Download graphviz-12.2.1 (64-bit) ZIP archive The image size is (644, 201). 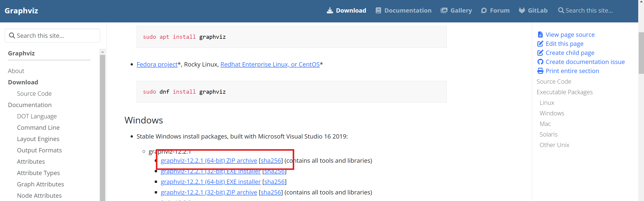[209, 160]
